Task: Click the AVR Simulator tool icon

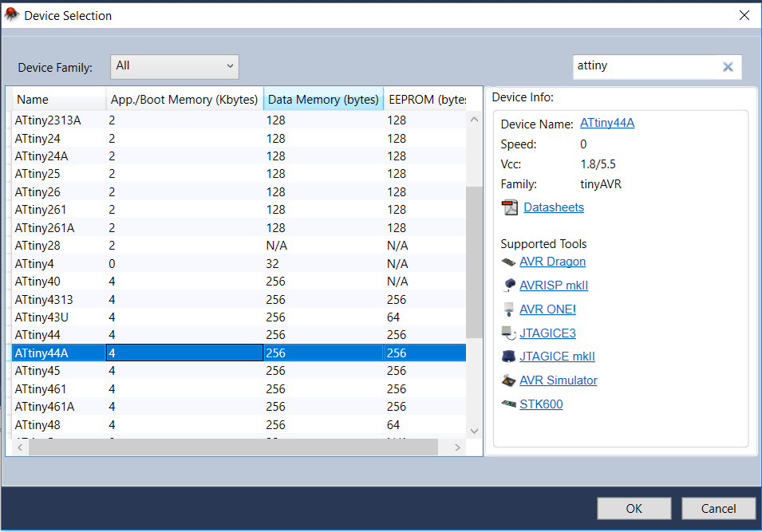Action: point(508,380)
